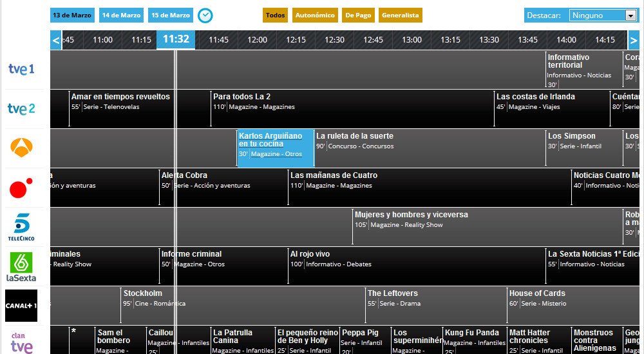The width and height of the screenshot is (644, 354).
Task: Open El pequeño reino de Ben y Holly
Action: coord(308,337)
